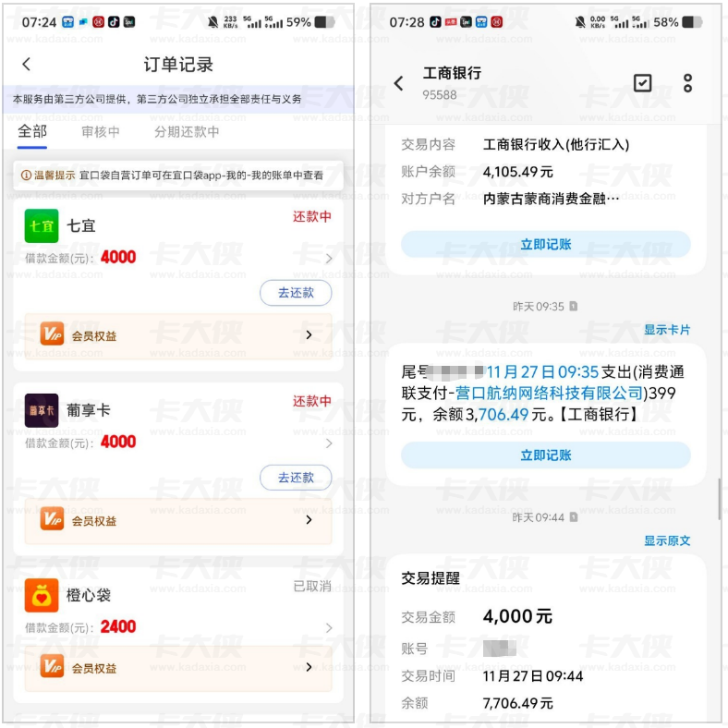
Task: Tap the message list scrollbar
Action: click(x=720, y=499)
